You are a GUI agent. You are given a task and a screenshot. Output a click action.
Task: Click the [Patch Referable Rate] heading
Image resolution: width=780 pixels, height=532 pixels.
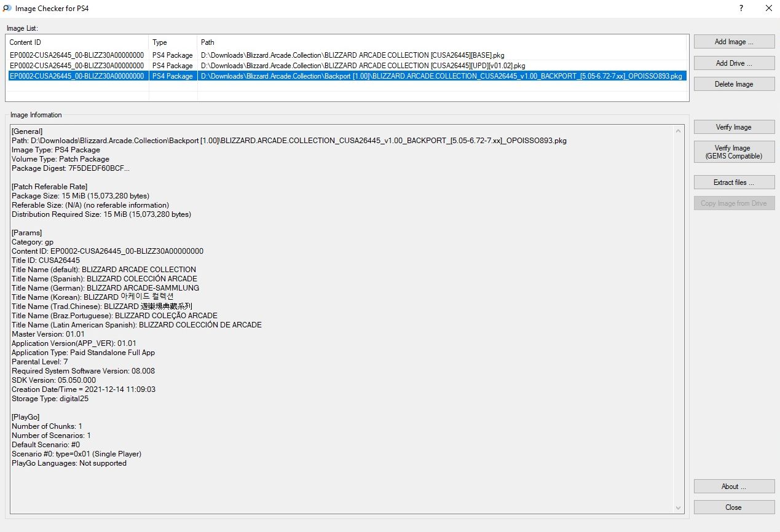(x=49, y=187)
